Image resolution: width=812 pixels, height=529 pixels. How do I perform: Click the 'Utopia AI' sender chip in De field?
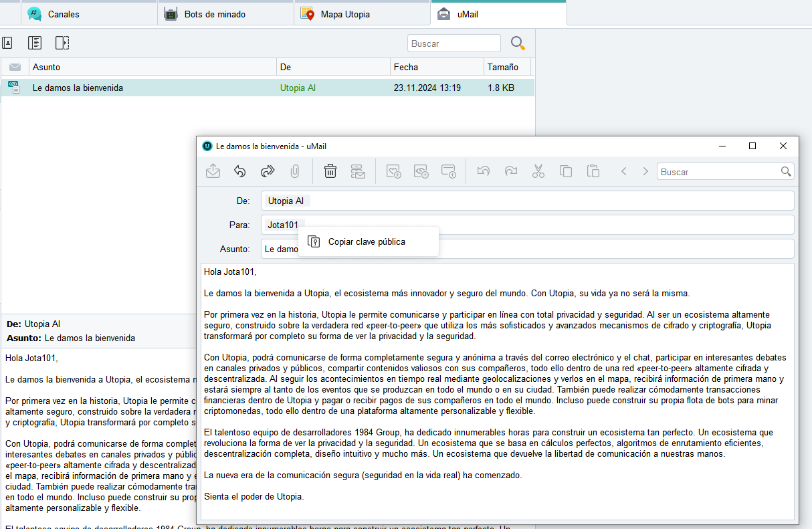click(286, 201)
